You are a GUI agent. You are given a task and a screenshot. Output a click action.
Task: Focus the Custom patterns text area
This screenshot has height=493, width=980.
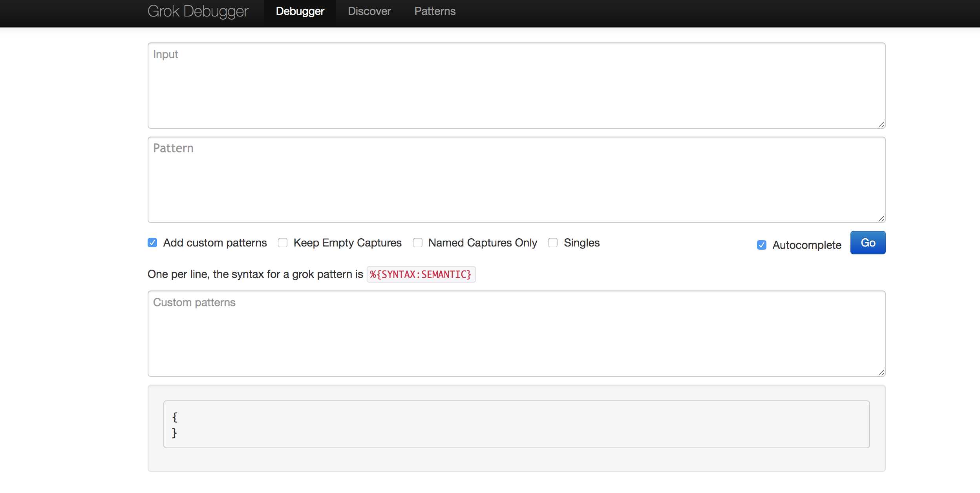[x=516, y=334]
